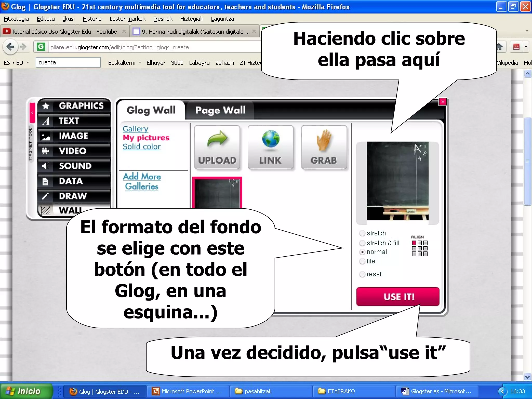
Task: Select the stretch radio button
Action: (x=362, y=233)
